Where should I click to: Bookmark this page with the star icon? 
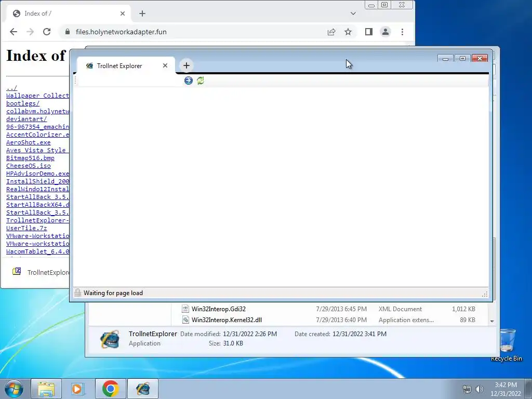pyautogui.click(x=348, y=32)
